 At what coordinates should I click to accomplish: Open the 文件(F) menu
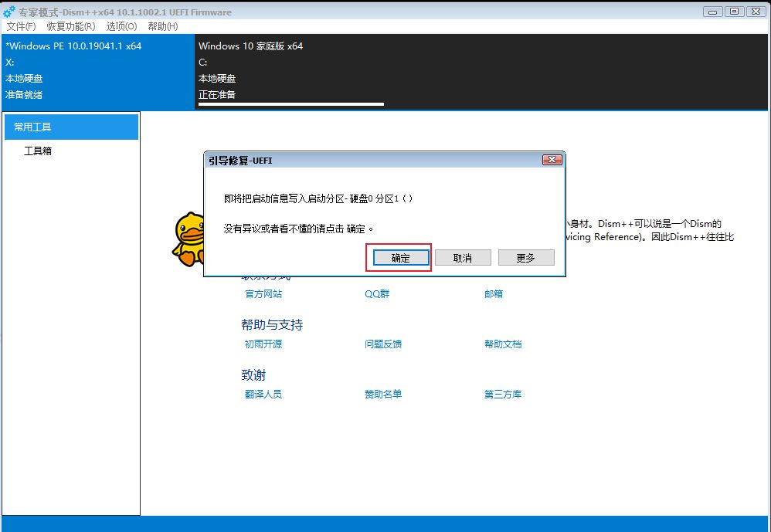point(21,26)
